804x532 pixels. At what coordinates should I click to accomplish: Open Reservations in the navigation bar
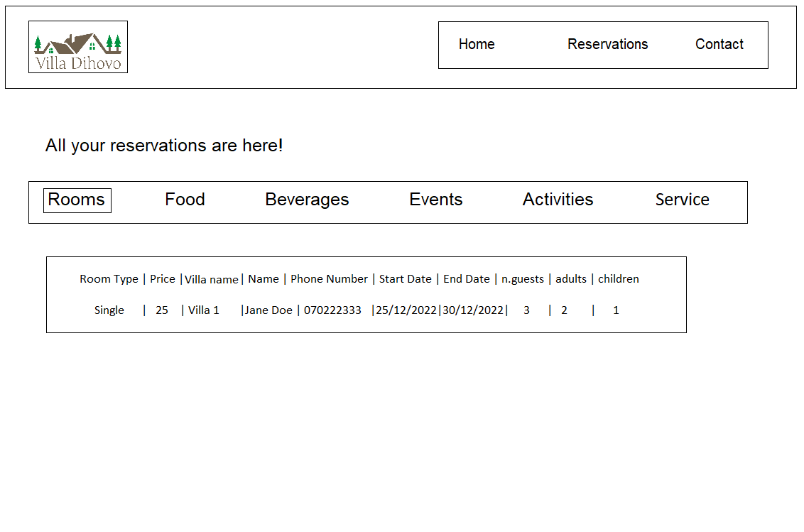coord(607,44)
